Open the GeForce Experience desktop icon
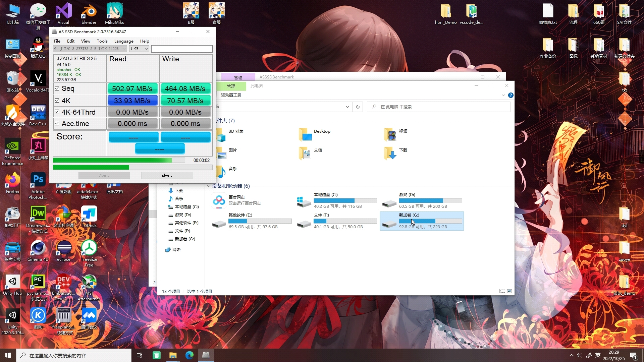644x362 pixels. point(12,152)
